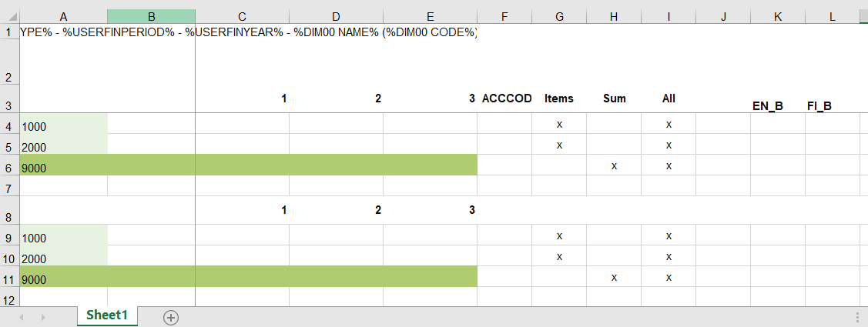
Task: Switch to the Sheet1 tab
Action: point(106,315)
